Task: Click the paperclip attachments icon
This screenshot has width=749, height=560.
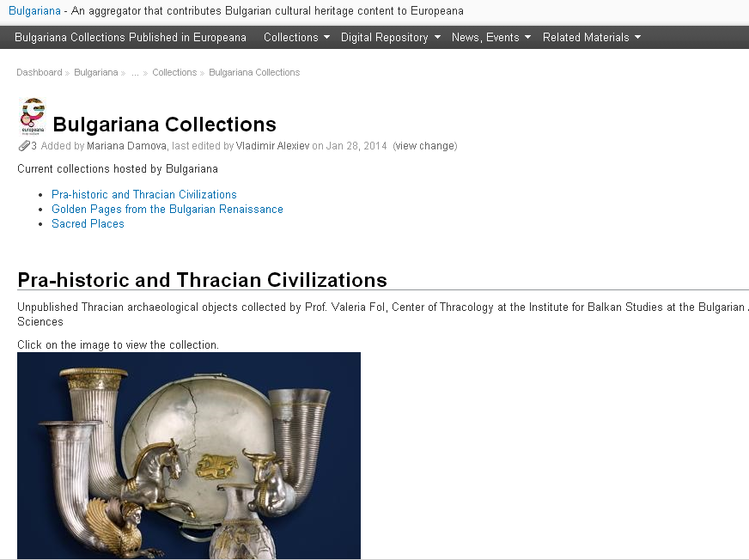Action: click(x=24, y=146)
